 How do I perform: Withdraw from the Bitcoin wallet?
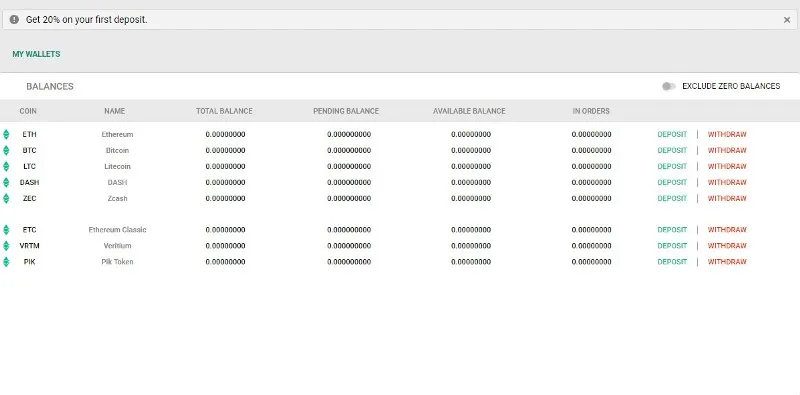tap(727, 151)
